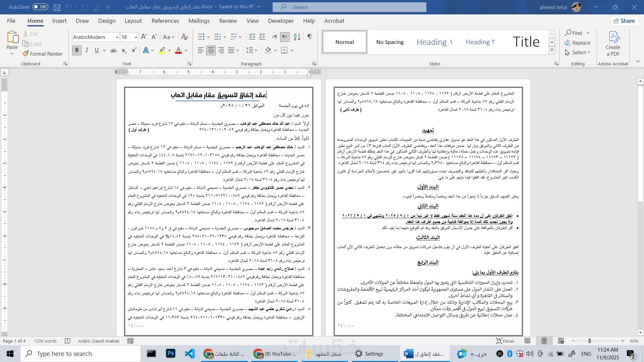Click Clear All Formatting icon
Viewport: 644px width, 362px height.
pyautogui.click(x=184, y=37)
